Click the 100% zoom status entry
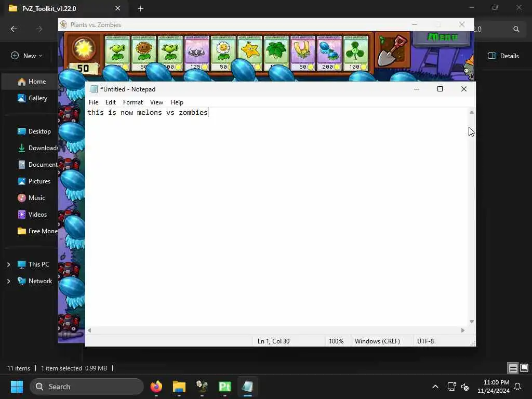 (x=336, y=341)
